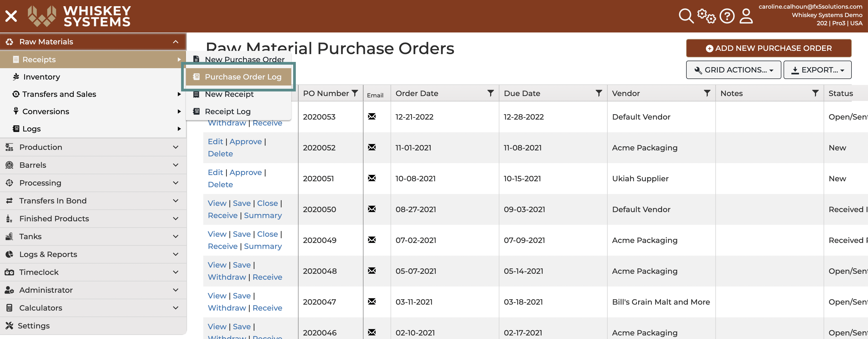Image resolution: width=868 pixels, height=339 pixels.
Task: Expand the Calculators menu section
Action: tap(93, 308)
